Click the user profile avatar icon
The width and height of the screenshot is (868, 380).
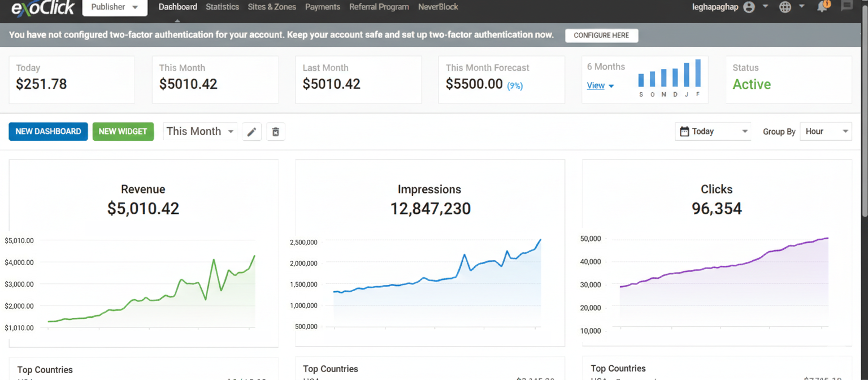point(750,7)
